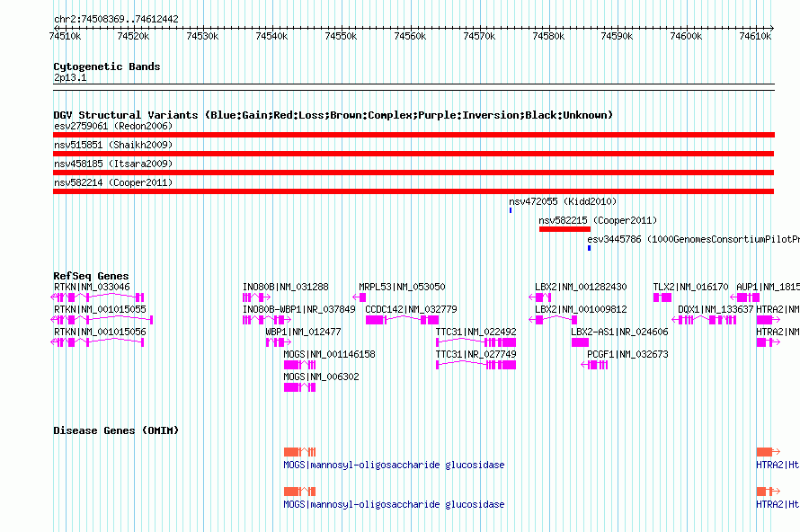800x532 pixels.
Task: Click the nsv515851 (Shaikh2009) variant label
Action: (x=113, y=145)
